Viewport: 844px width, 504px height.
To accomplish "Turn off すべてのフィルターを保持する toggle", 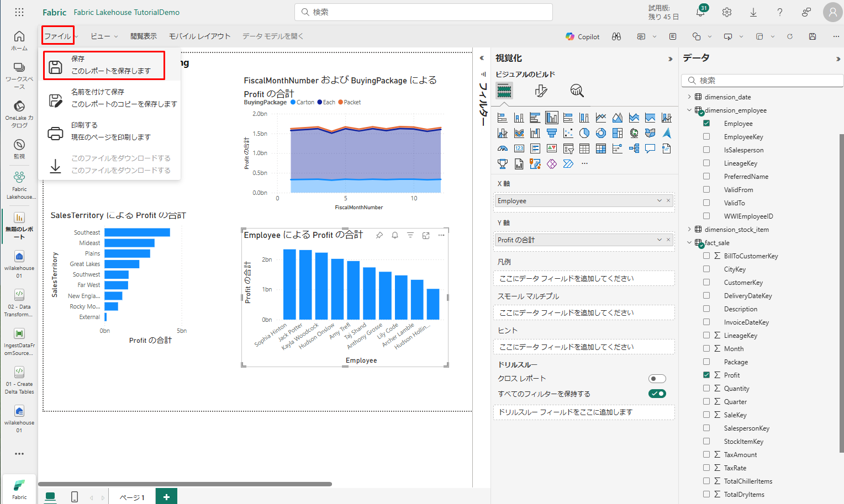I will (657, 394).
